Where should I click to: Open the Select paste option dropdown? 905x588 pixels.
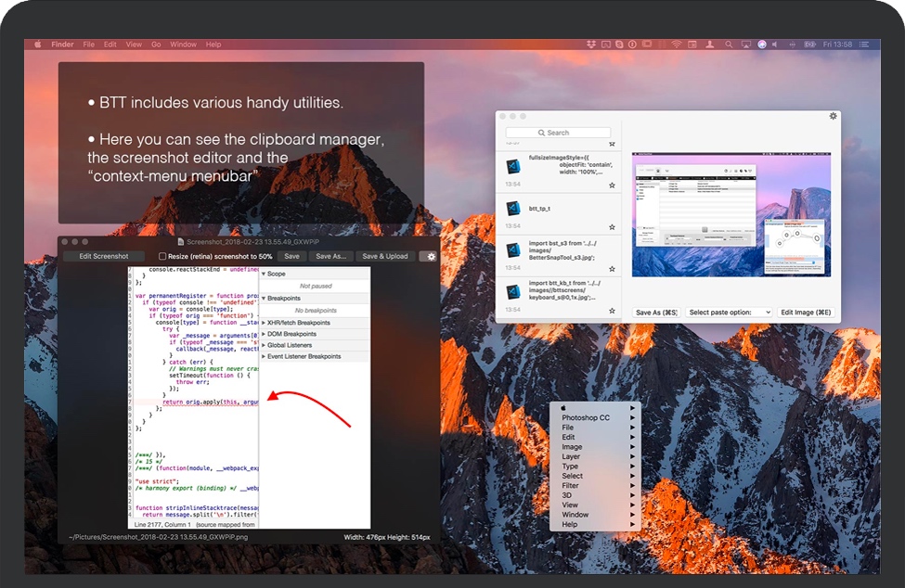point(730,312)
